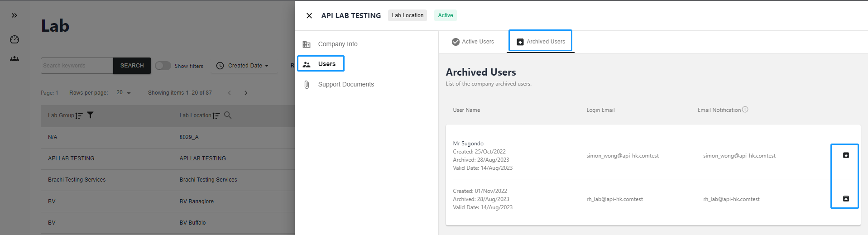Click the Lab Location search magnifier icon

[228, 115]
